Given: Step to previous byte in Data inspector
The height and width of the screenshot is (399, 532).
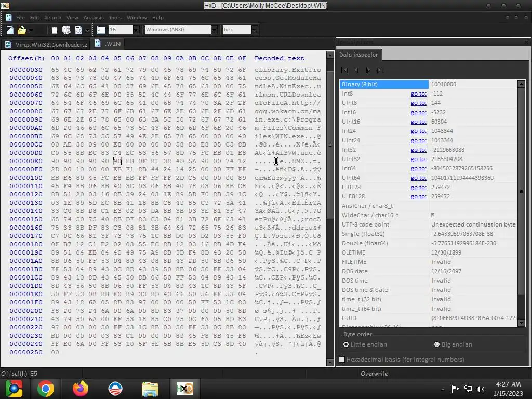Looking at the screenshot, I should [356, 70].
